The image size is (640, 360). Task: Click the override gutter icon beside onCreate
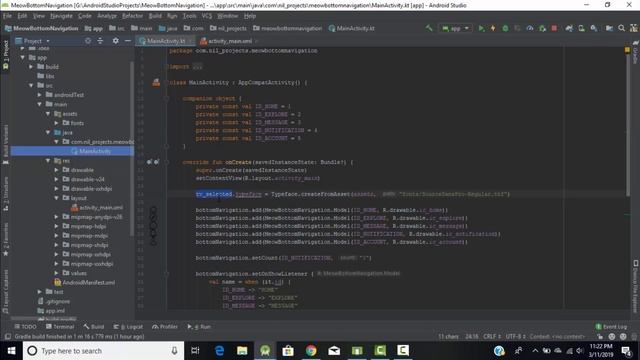tap(149, 162)
